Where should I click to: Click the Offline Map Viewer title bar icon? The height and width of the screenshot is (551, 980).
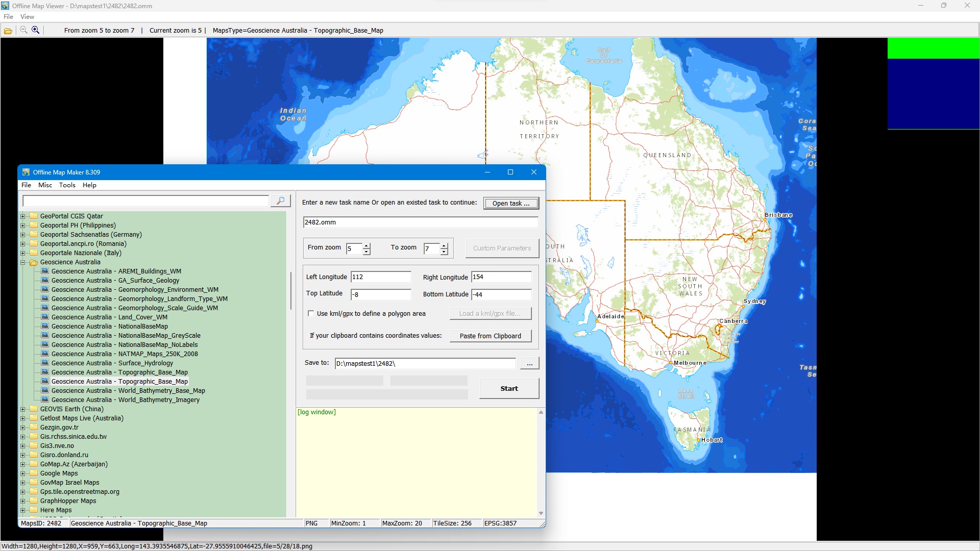tap(5, 6)
